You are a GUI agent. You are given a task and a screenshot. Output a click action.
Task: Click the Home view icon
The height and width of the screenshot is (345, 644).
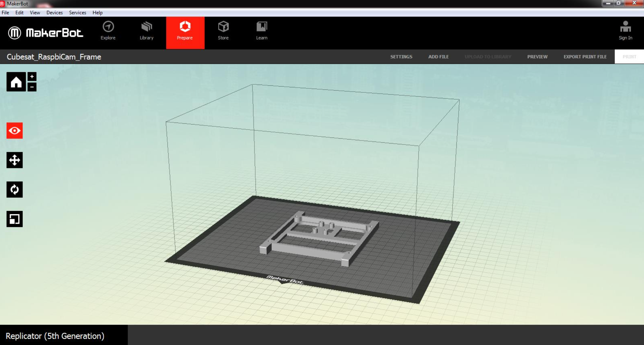[x=16, y=82]
